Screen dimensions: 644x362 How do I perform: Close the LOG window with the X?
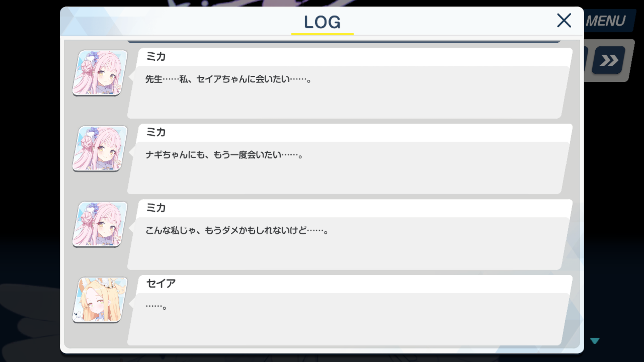coord(564,20)
